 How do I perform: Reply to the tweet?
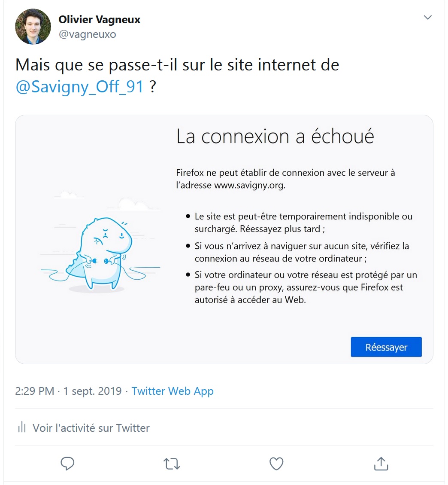[67, 464]
